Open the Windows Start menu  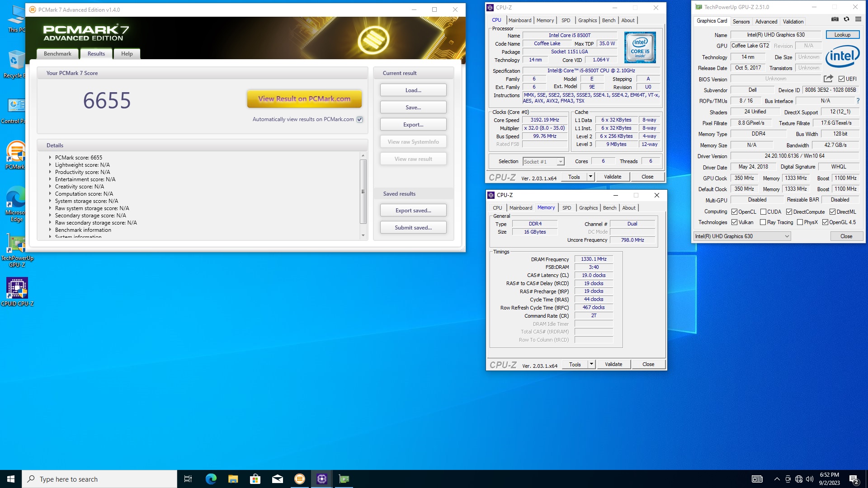click(x=11, y=479)
